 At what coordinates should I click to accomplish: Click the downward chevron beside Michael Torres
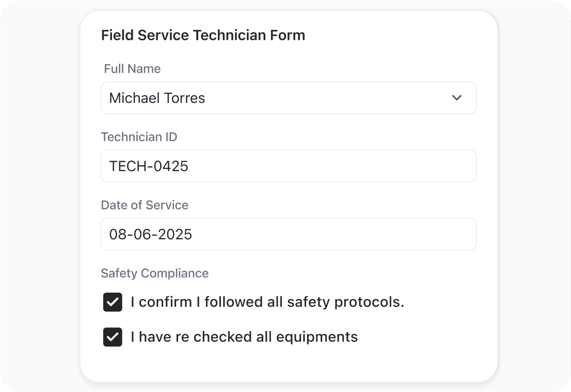click(x=456, y=98)
